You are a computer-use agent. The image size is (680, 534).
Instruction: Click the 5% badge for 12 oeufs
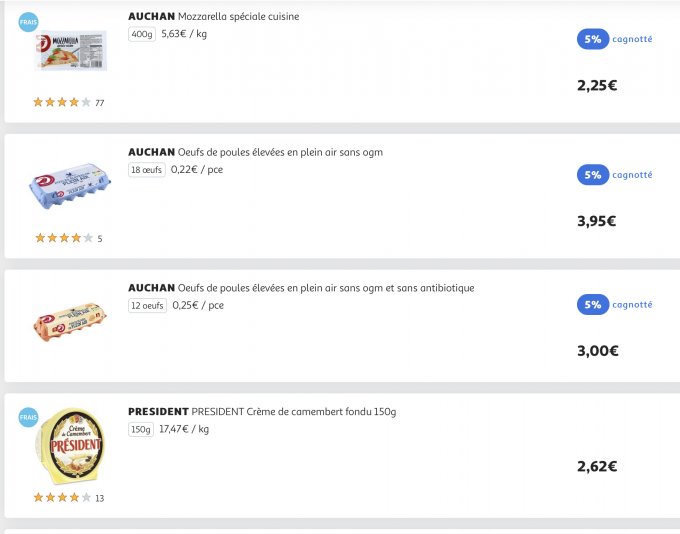pos(593,305)
